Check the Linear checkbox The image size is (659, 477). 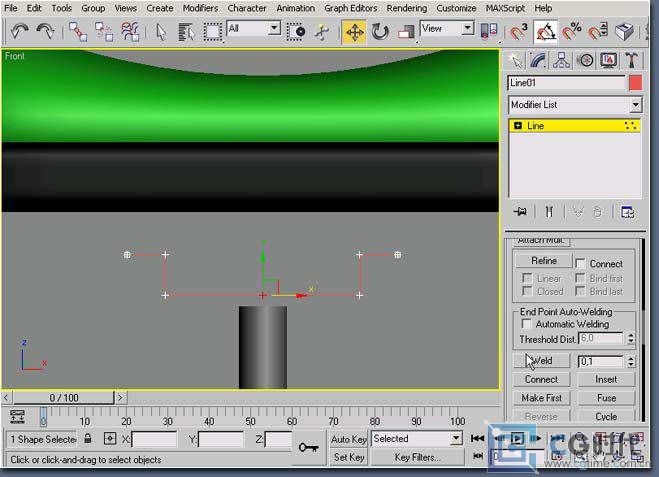[x=527, y=278]
